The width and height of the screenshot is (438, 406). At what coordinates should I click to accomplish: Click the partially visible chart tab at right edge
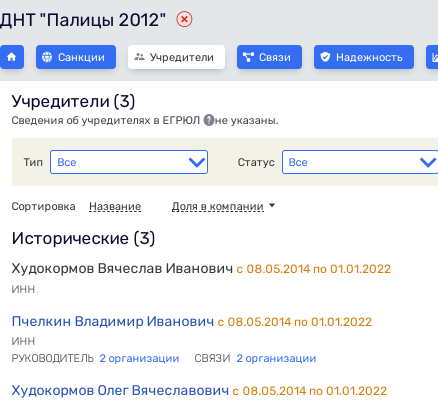432,57
